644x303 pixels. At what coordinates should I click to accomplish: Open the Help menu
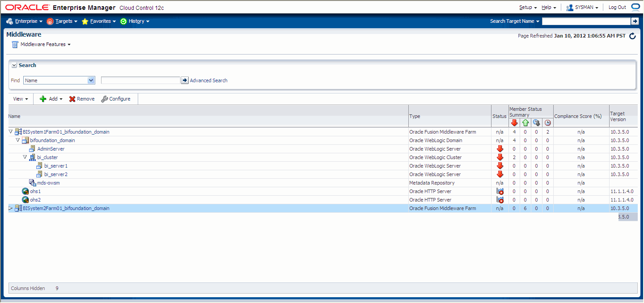(549, 7)
